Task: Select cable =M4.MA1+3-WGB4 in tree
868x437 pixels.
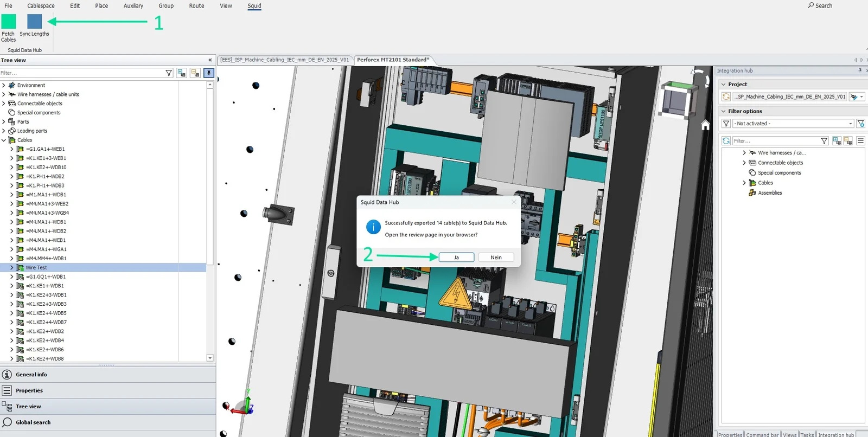Action: tap(48, 213)
